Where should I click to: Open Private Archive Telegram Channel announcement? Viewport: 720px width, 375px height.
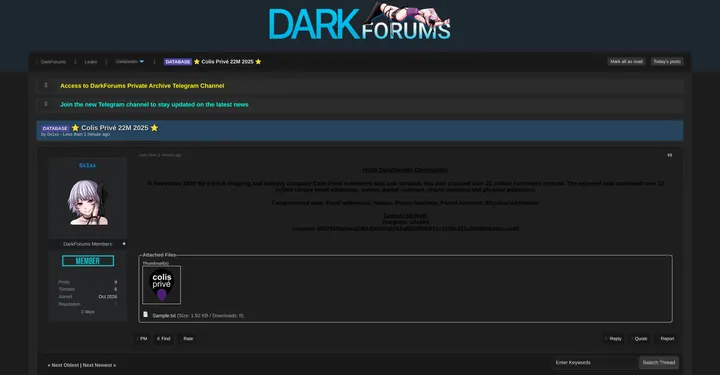click(142, 86)
